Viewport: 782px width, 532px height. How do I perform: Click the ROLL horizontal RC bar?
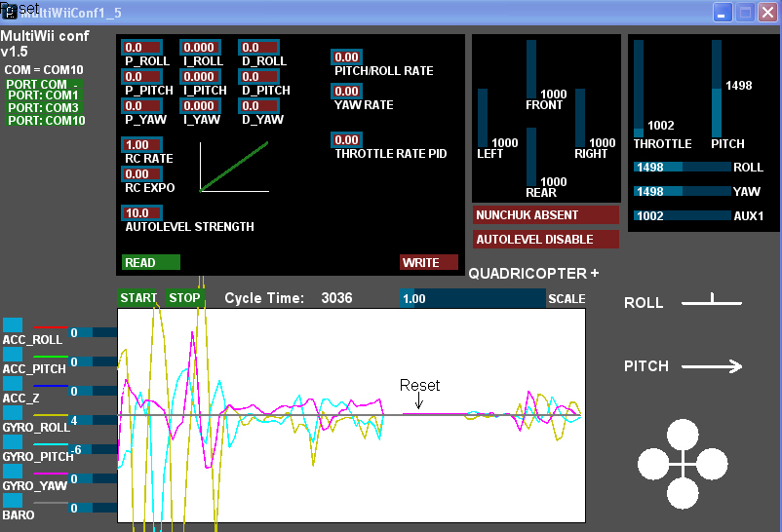683,167
